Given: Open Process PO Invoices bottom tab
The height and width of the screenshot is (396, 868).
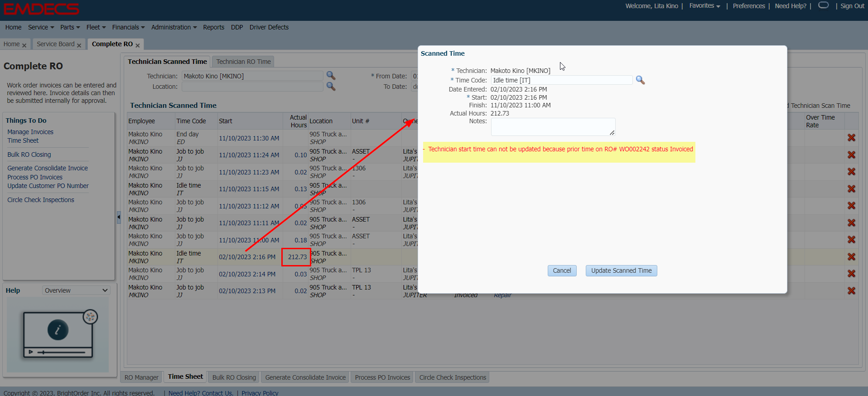Looking at the screenshot, I should pos(382,377).
